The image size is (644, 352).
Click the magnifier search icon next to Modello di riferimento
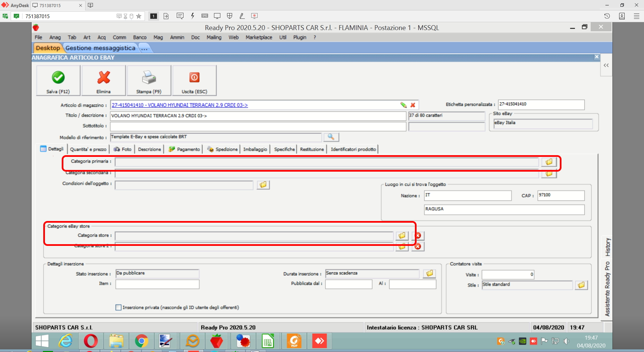[331, 137]
